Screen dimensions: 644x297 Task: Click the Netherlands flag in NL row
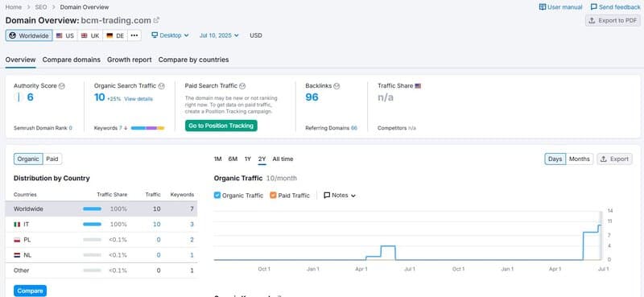point(17,255)
